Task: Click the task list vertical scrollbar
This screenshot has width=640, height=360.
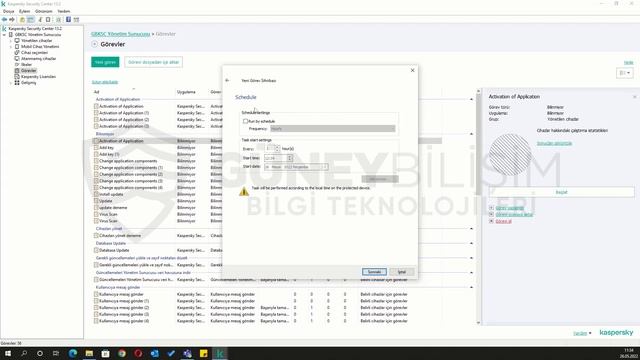Action: click(x=478, y=144)
